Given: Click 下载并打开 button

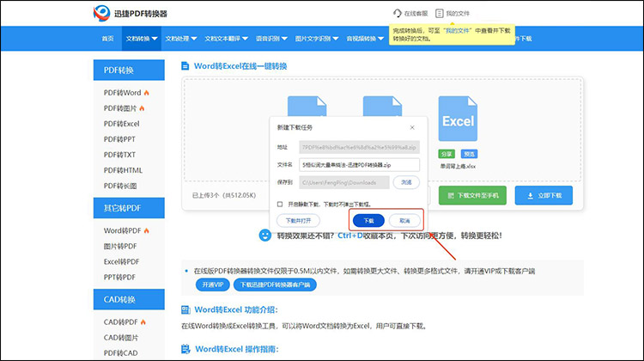Looking at the screenshot, I should (x=298, y=221).
